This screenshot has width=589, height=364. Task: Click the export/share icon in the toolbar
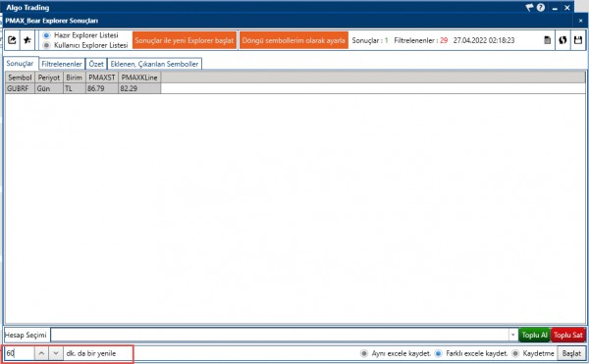tap(12, 40)
